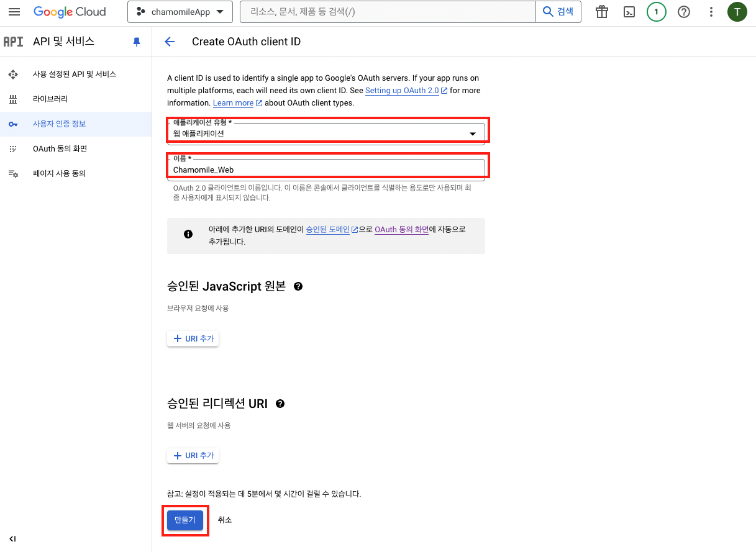The height and width of the screenshot is (552, 756).
Task: Click the gift free trial icon
Action: 601,12
